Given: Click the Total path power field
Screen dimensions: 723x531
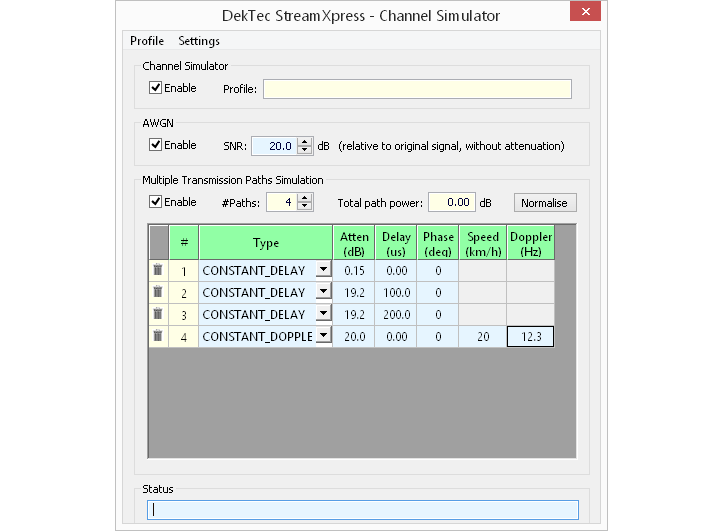Looking at the screenshot, I should pyautogui.click(x=452, y=202).
